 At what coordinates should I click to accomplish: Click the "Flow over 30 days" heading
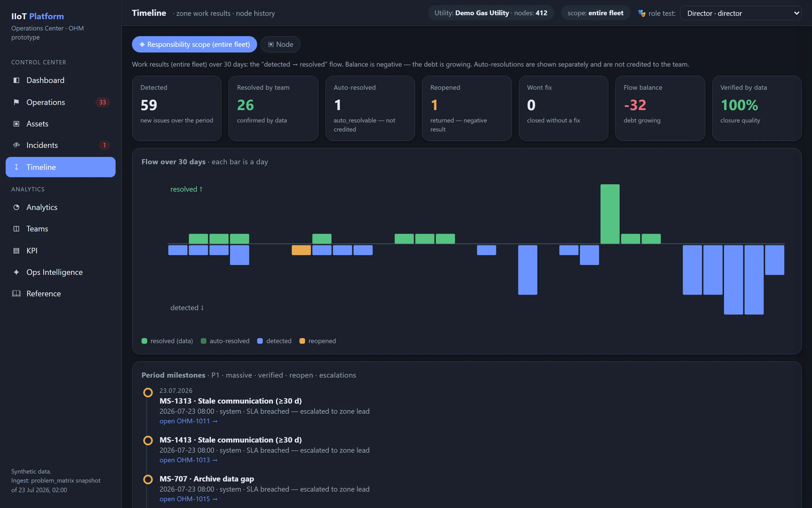(x=173, y=162)
